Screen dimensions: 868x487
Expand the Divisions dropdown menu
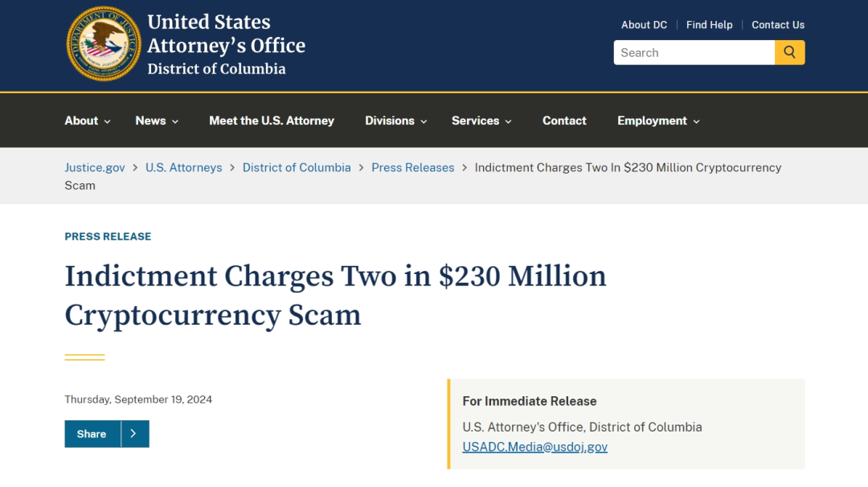[396, 121]
